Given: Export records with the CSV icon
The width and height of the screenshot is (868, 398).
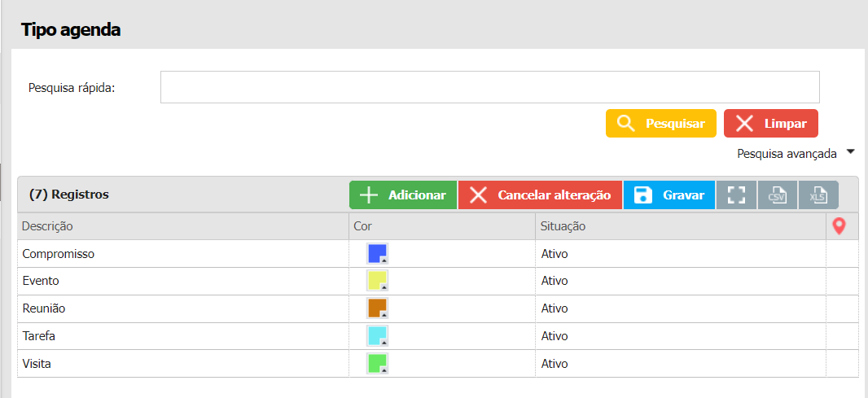Looking at the screenshot, I should 777,195.
